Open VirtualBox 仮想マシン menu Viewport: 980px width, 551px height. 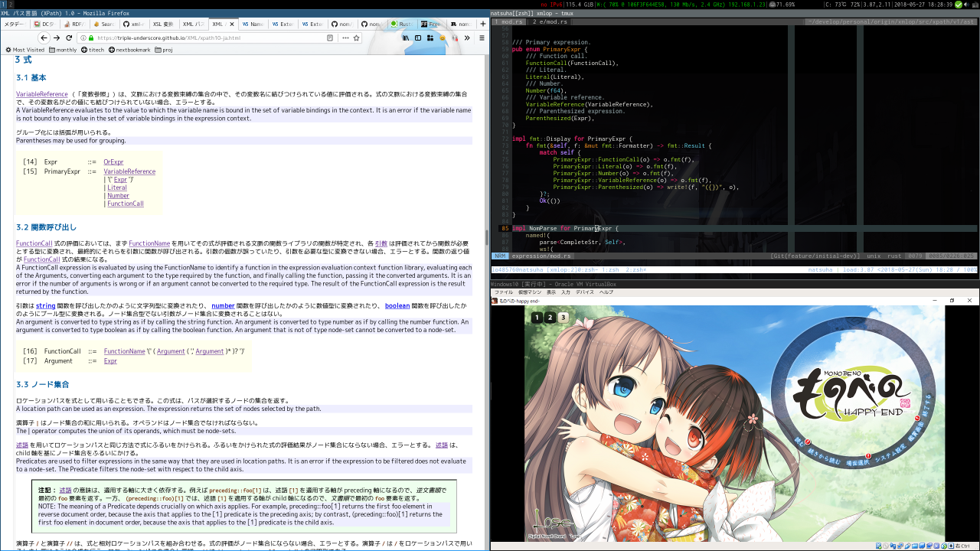pyautogui.click(x=529, y=292)
